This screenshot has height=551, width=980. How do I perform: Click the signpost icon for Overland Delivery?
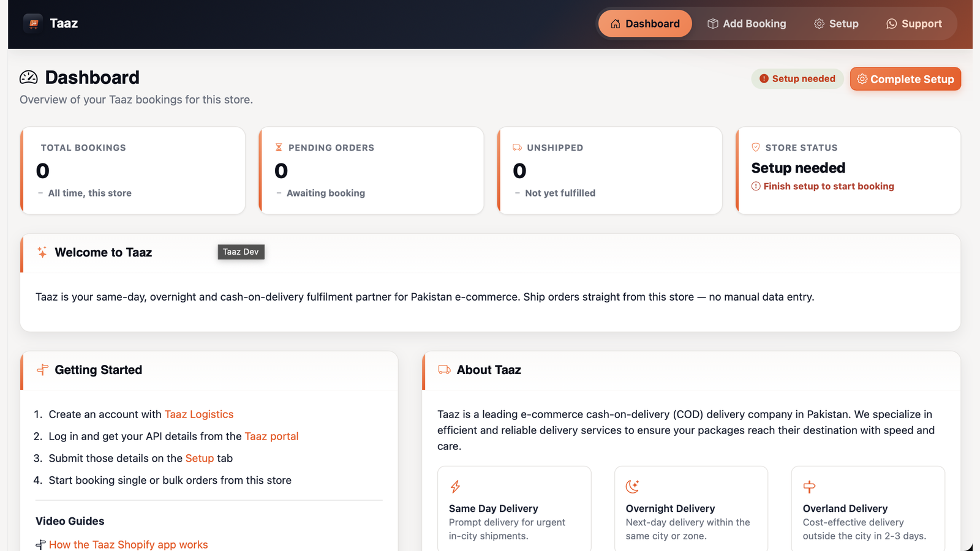(809, 487)
